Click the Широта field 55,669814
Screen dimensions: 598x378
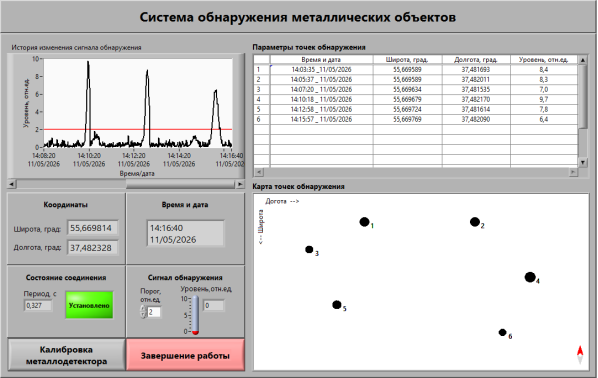click(93, 228)
